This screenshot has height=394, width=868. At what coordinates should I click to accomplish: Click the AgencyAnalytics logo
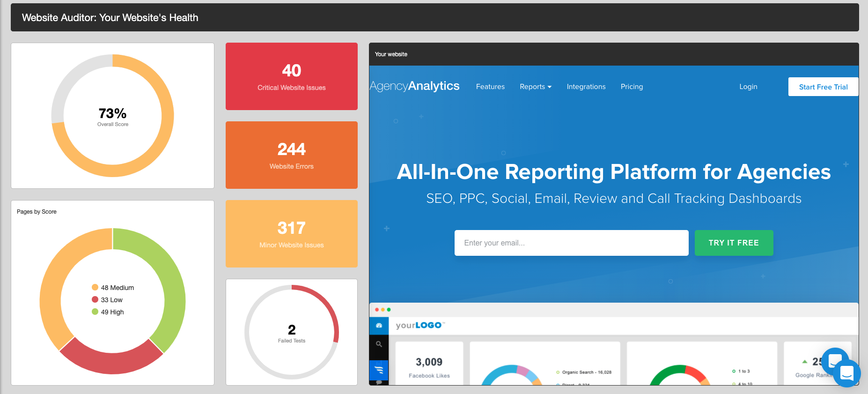click(415, 86)
